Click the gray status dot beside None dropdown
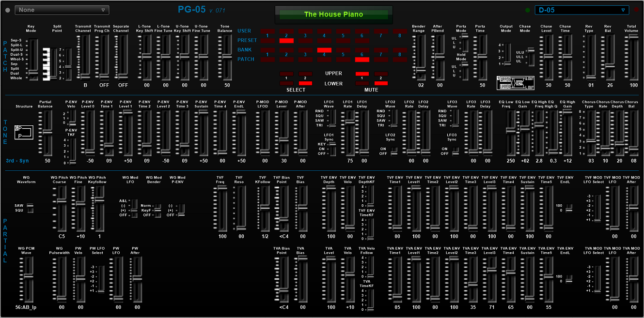This screenshot has height=318, width=644. 8,10
